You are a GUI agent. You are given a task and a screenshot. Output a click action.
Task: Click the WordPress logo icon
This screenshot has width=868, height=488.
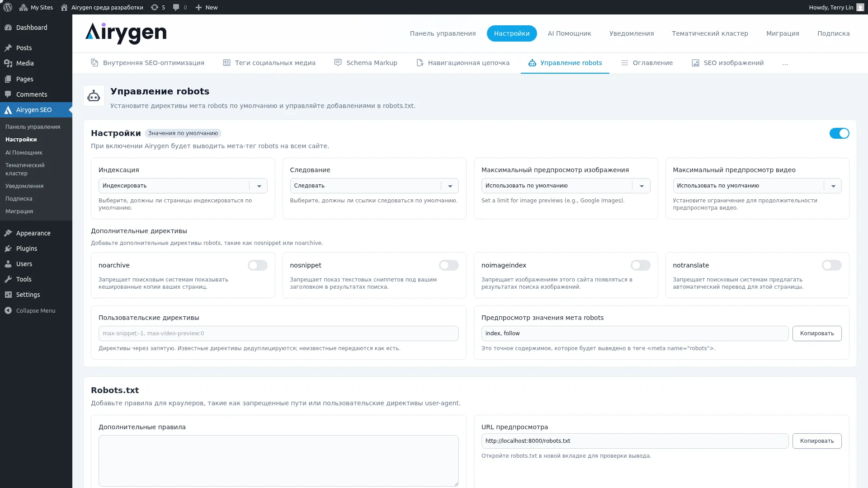[x=8, y=7]
